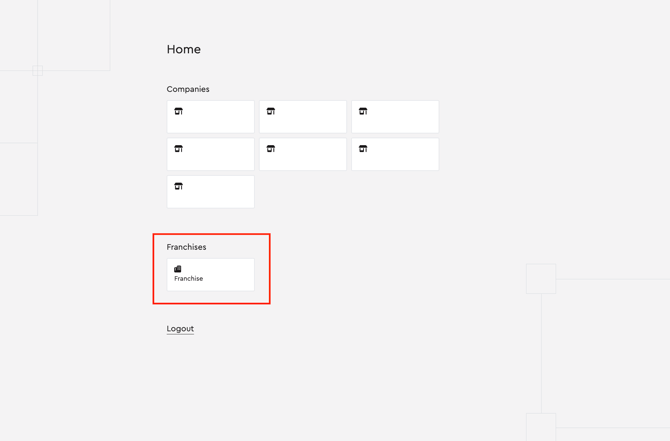
Task: Click the store icon in second-row middle company card
Action: (x=271, y=149)
